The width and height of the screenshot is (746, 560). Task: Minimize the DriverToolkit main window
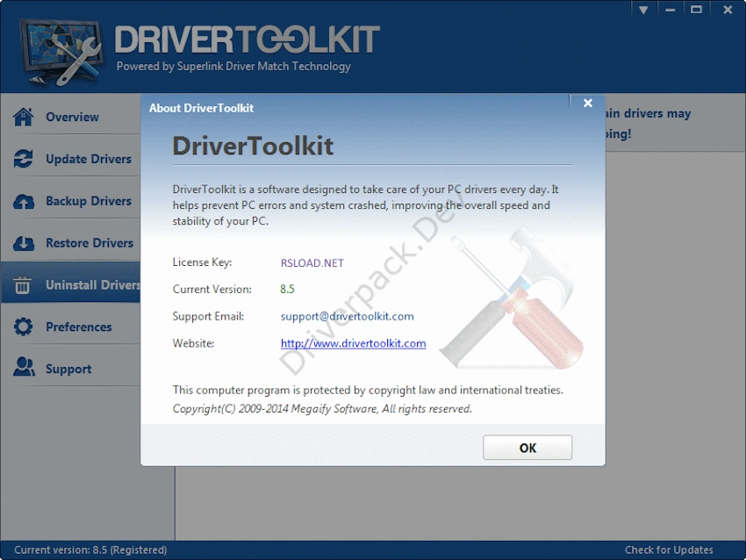coord(670,10)
